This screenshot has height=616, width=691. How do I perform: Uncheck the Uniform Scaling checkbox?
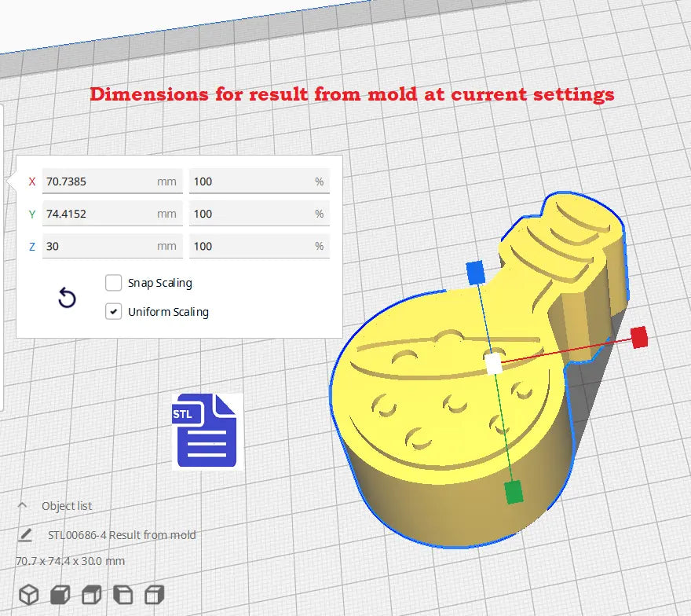click(114, 312)
